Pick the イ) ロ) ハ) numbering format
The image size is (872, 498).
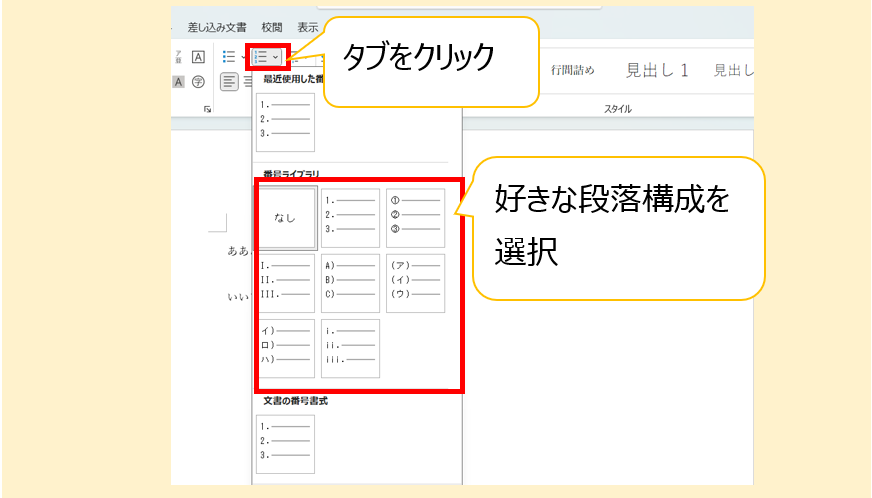(287, 348)
